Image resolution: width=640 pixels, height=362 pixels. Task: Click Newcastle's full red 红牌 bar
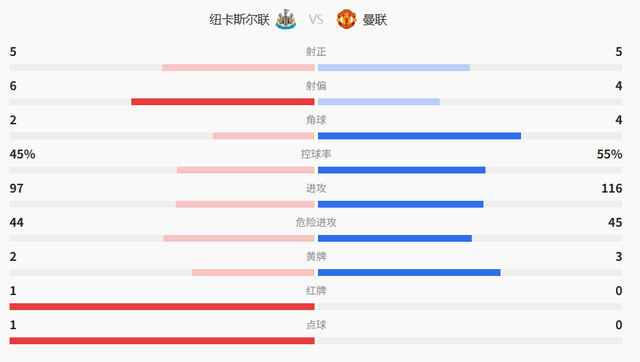coord(162,306)
